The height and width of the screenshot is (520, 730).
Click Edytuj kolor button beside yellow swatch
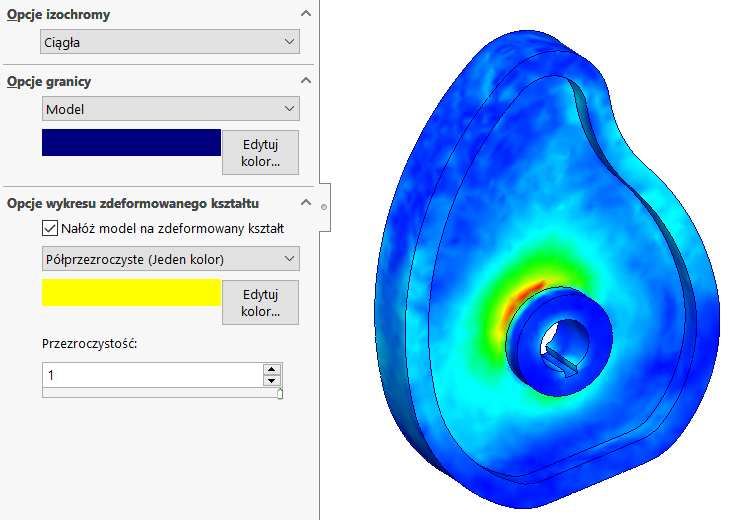260,302
